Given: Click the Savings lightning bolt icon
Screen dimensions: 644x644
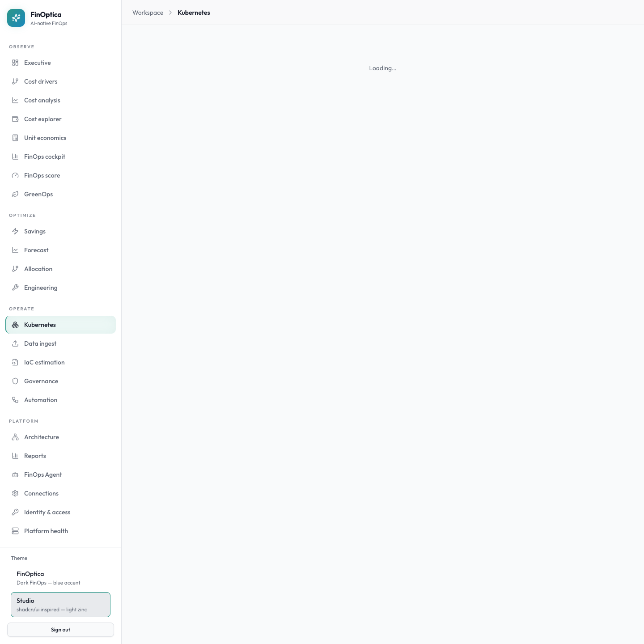Looking at the screenshot, I should (x=15, y=231).
